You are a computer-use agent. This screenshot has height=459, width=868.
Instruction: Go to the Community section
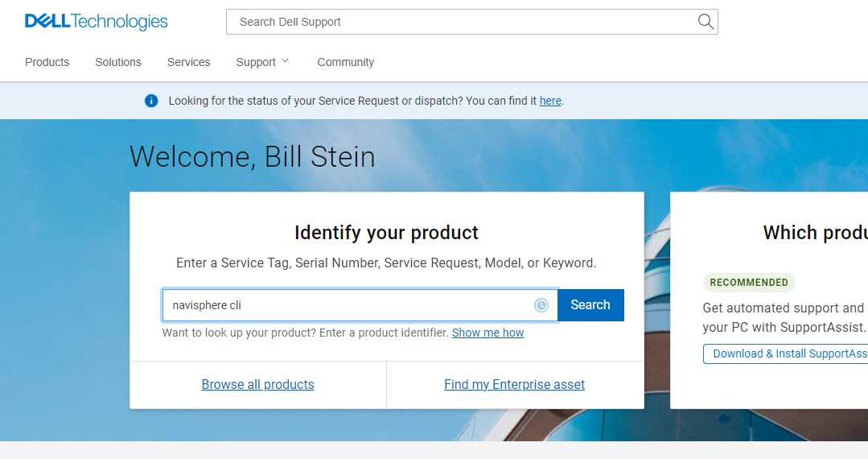click(x=346, y=62)
